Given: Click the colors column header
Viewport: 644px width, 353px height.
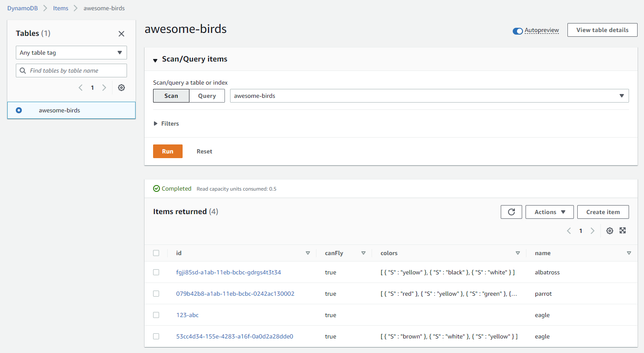Looking at the screenshot, I should [389, 253].
